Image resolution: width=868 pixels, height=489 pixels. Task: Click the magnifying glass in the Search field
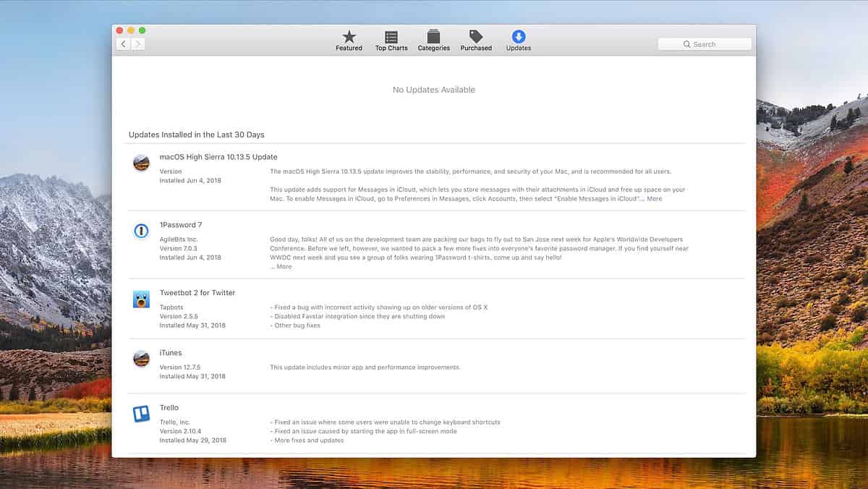click(x=687, y=44)
